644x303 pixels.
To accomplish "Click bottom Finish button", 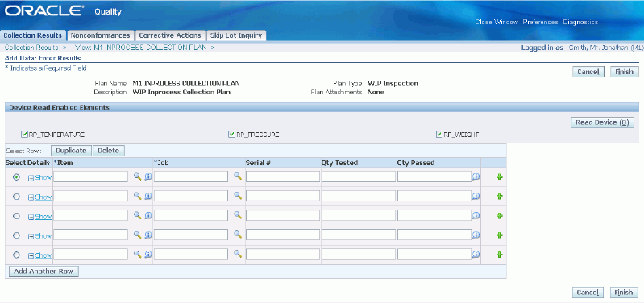I will 624,293.
